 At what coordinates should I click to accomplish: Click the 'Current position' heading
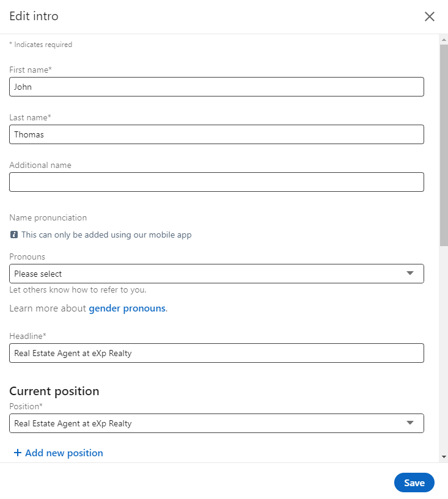coord(54,391)
